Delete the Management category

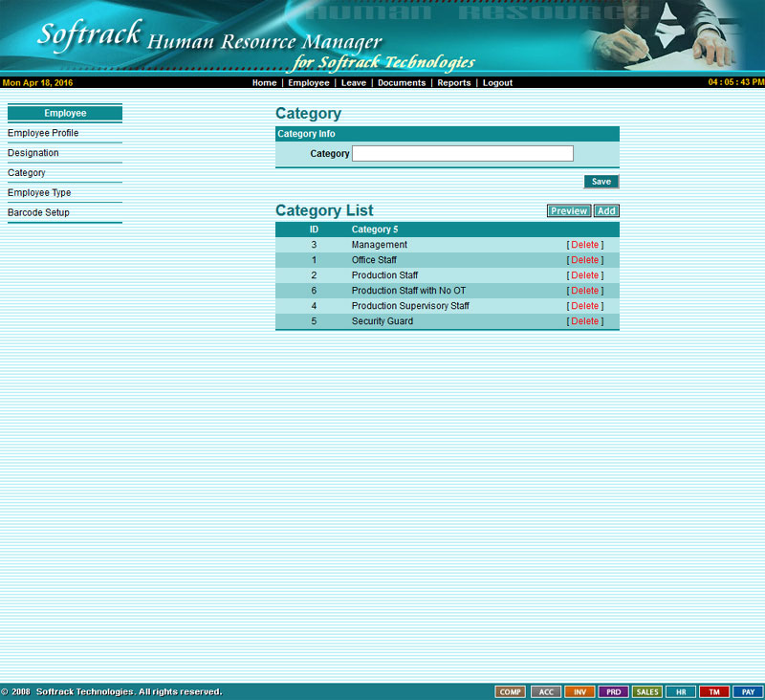pyautogui.click(x=584, y=245)
